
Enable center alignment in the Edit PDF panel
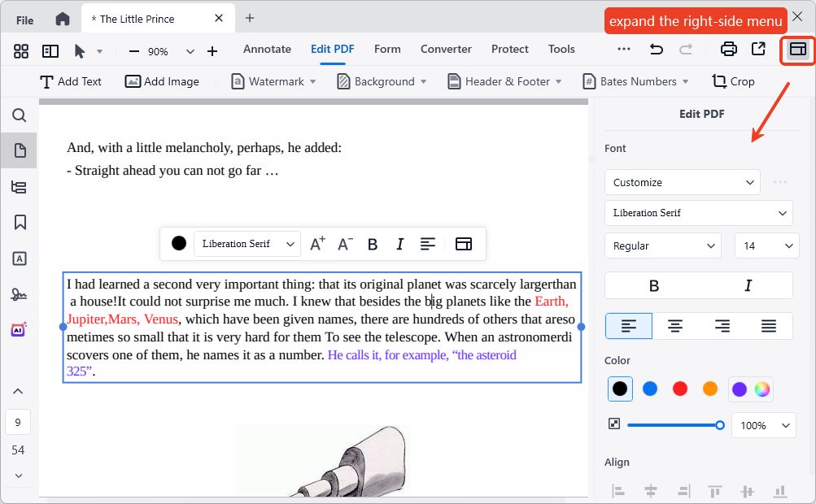675,325
